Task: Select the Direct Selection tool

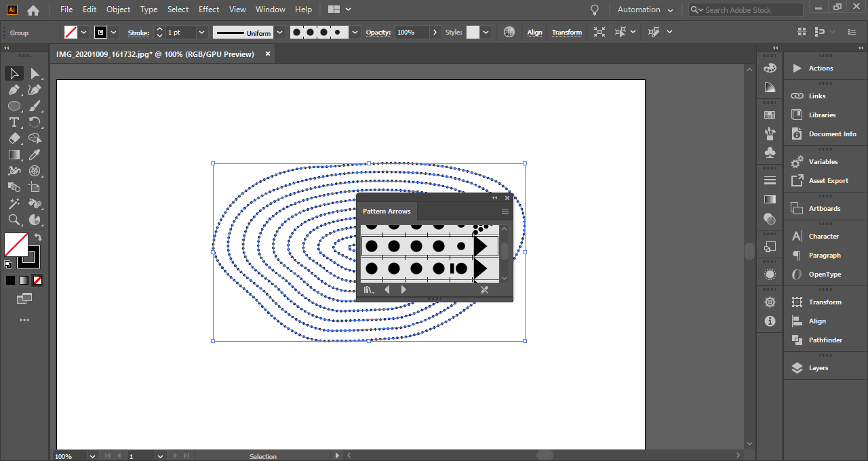Action: [35, 73]
